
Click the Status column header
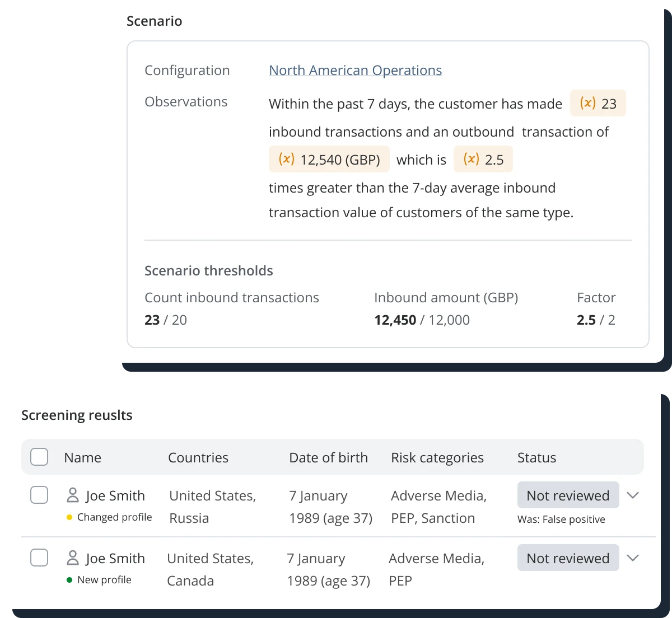(536, 458)
